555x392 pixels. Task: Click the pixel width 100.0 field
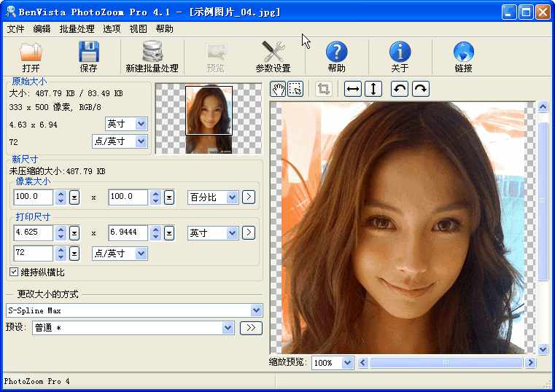34,197
